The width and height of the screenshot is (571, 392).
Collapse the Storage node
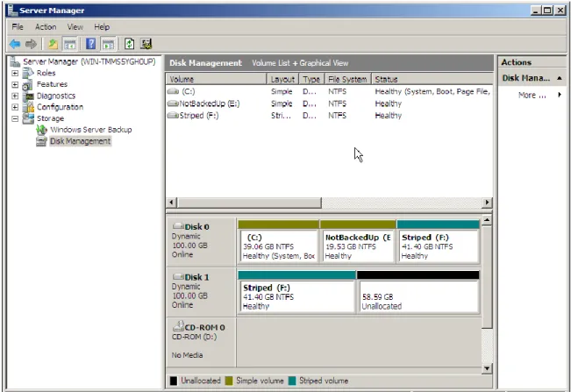coord(15,118)
